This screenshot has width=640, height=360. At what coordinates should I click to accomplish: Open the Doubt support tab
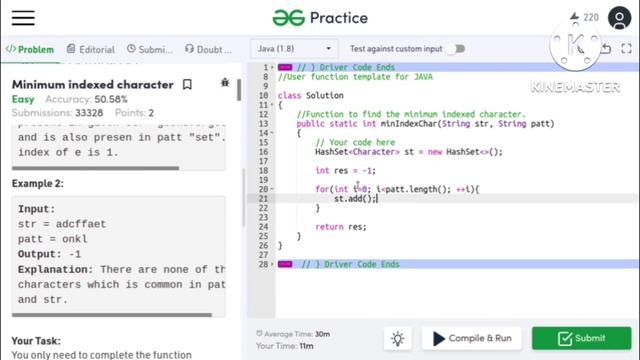pos(208,49)
